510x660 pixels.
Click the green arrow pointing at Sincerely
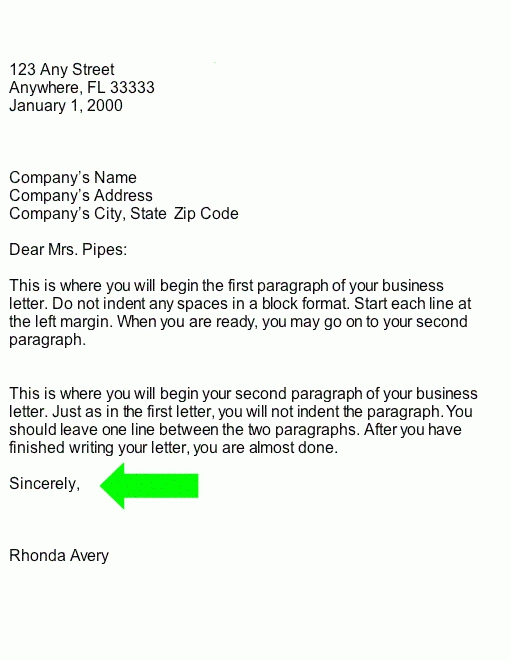[149, 486]
